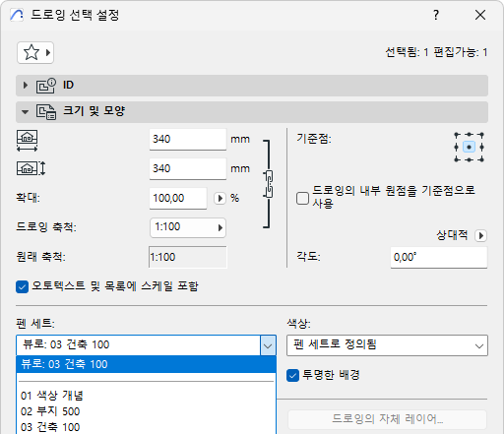This screenshot has width=504, height=434.
Task: Select the center anchor point in 기준점 grid
Action: [469, 147]
